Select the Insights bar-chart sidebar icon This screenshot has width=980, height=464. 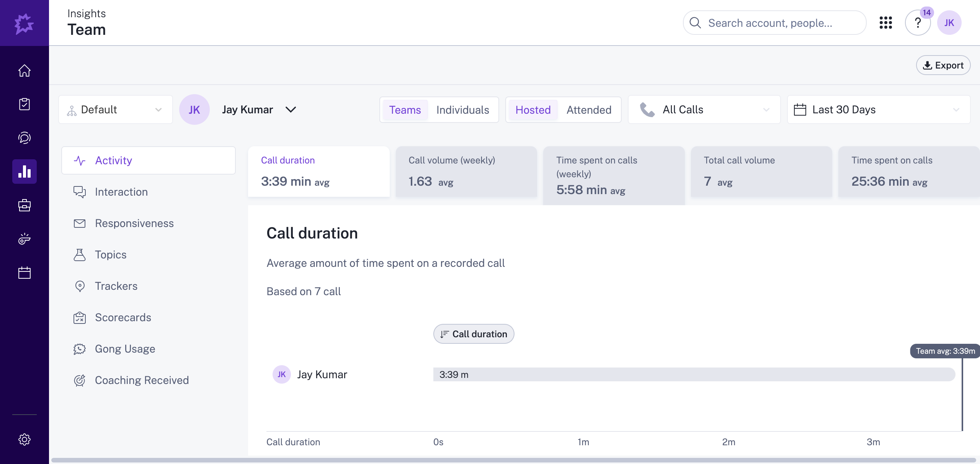pos(24,172)
